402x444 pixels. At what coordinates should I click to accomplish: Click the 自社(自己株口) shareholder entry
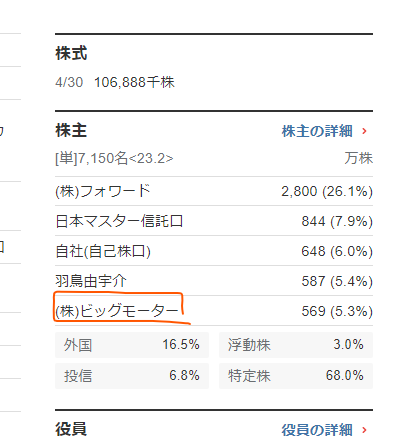(103, 251)
